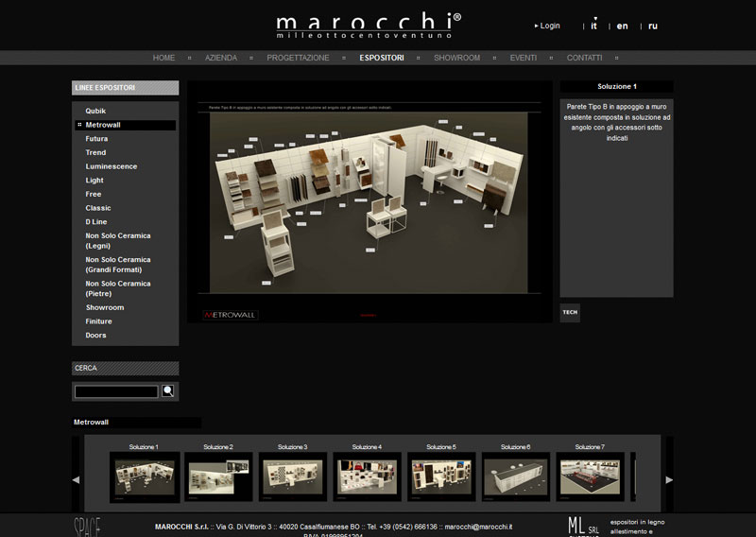The width and height of the screenshot is (756, 537).
Task: Click the Soluzione 1 panel title
Action: [x=617, y=86]
